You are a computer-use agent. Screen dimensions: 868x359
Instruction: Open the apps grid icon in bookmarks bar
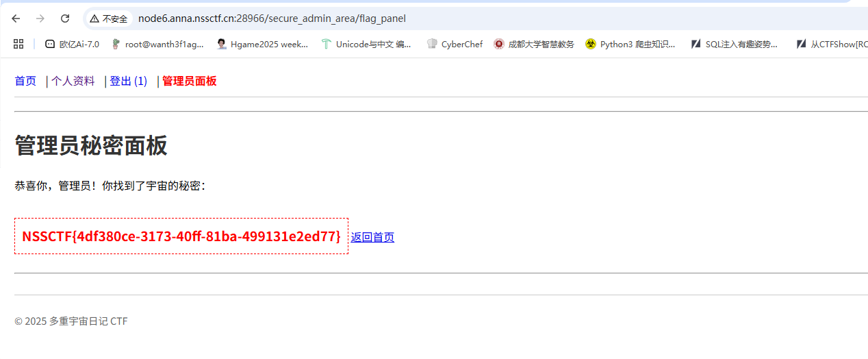18,44
